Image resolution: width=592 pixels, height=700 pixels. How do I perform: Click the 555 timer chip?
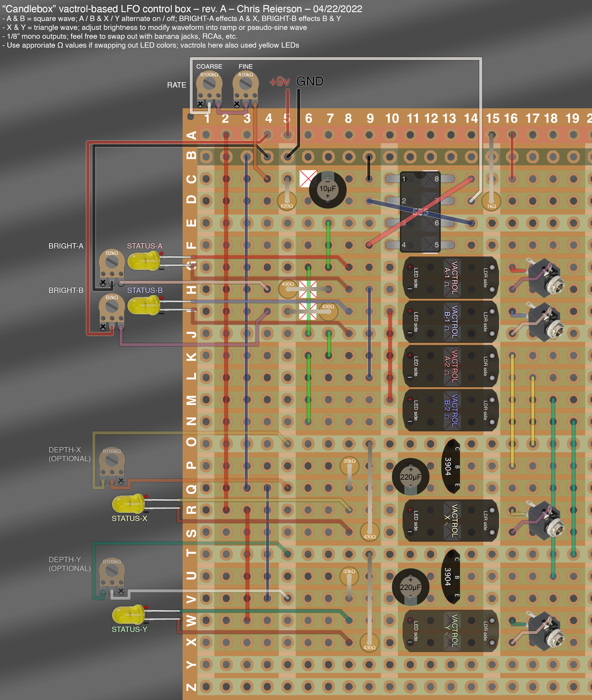click(420, 212)
